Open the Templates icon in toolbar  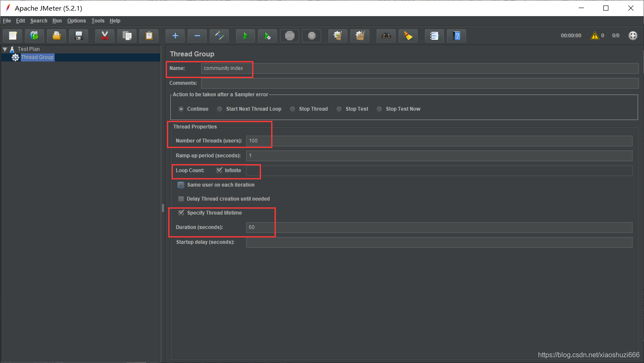pos(34,36)
